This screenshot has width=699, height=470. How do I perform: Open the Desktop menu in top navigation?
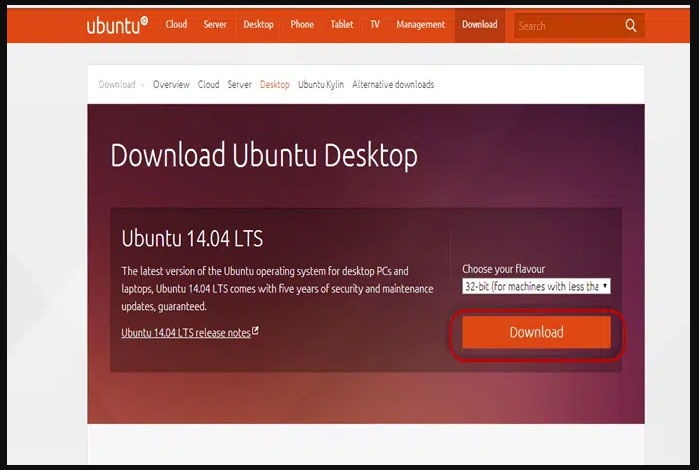(x=259, y=25)
